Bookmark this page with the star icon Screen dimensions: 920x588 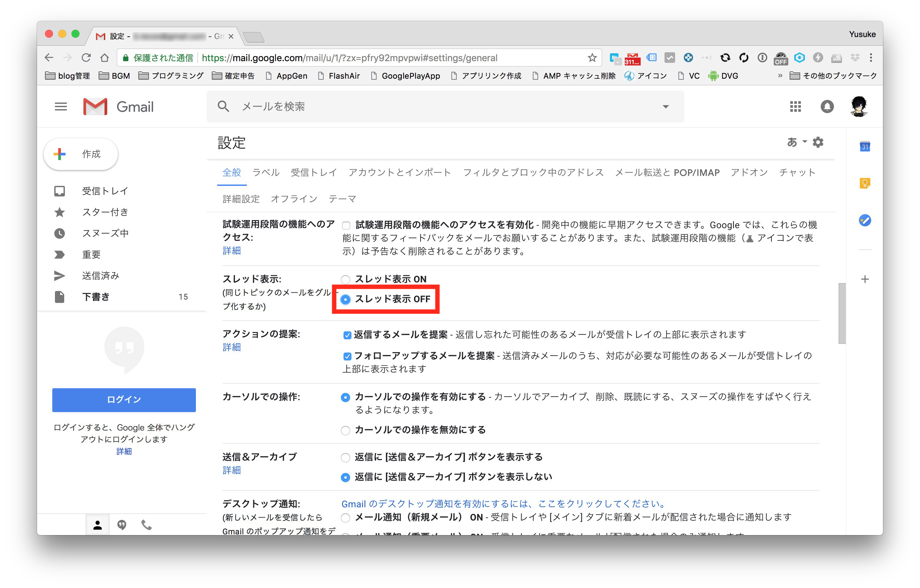click(x=592, y=58)
